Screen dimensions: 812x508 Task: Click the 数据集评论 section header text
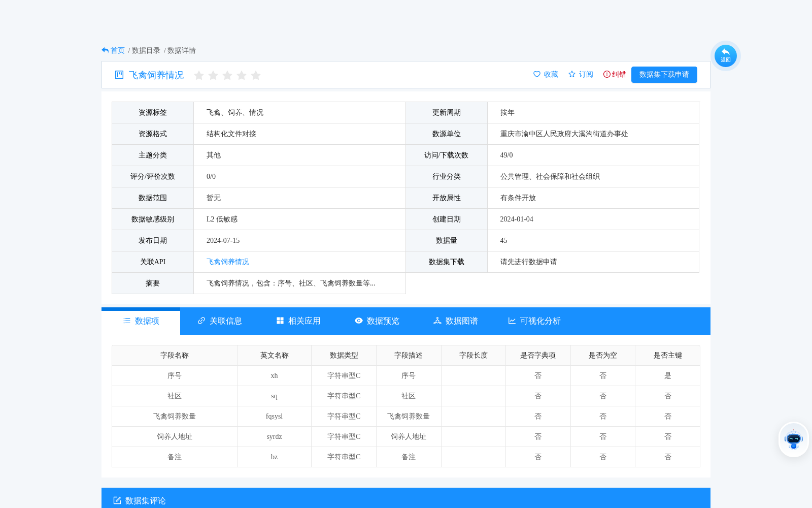coord(146,500)
